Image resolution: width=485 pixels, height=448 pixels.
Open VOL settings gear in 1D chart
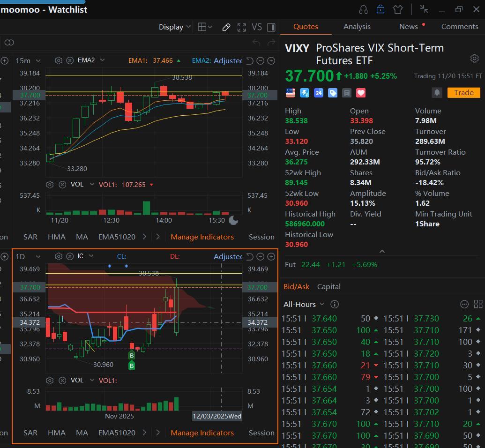coord(50,381)
